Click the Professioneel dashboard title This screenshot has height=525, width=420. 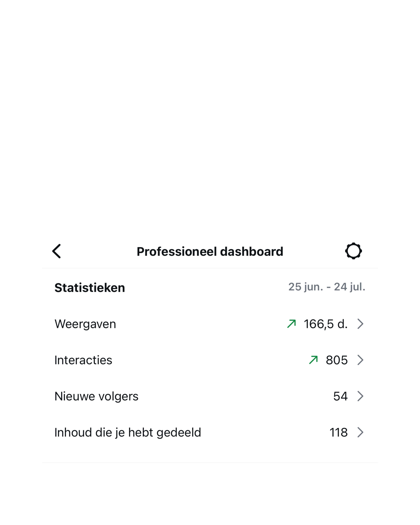(210, 251)
